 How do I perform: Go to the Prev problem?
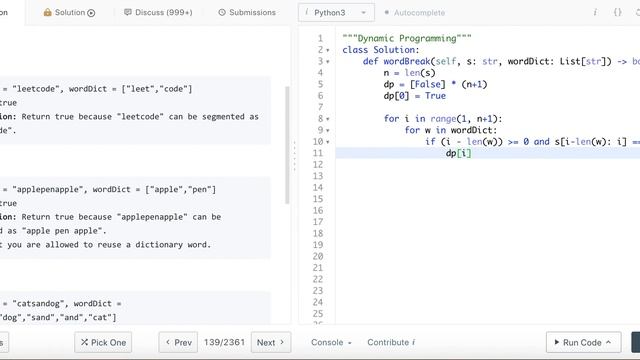coord(178,342)
